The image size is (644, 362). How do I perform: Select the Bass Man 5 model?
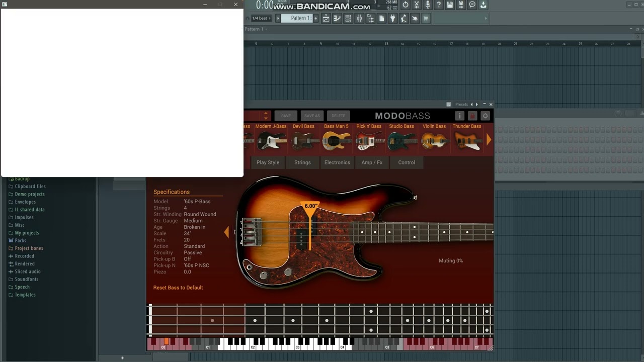point(336,137)
